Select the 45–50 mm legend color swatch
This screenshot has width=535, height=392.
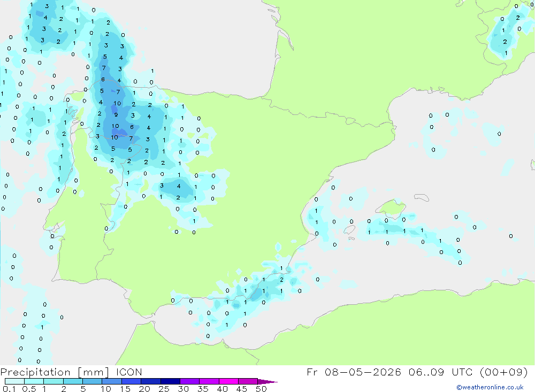click(248, 381)
